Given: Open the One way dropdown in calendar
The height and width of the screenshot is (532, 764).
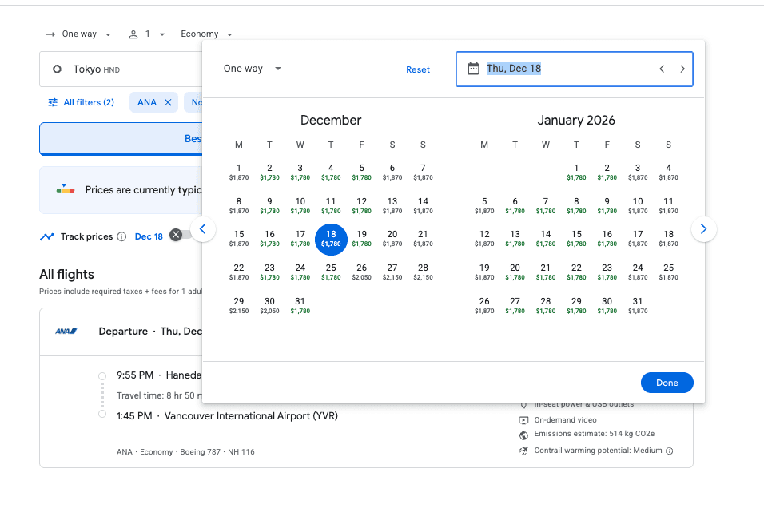Looking at the screenshot, I should click(x=253, y=69).
